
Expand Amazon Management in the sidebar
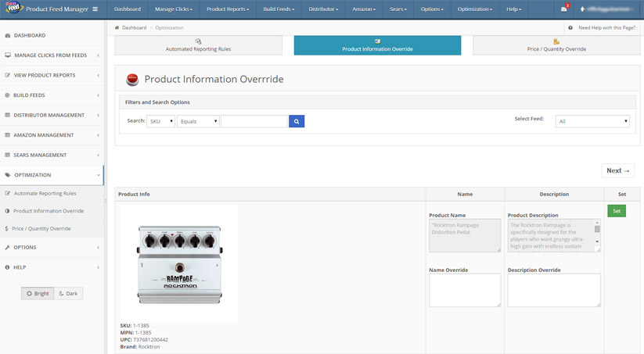pyautogui.click(x=52, y=135)
